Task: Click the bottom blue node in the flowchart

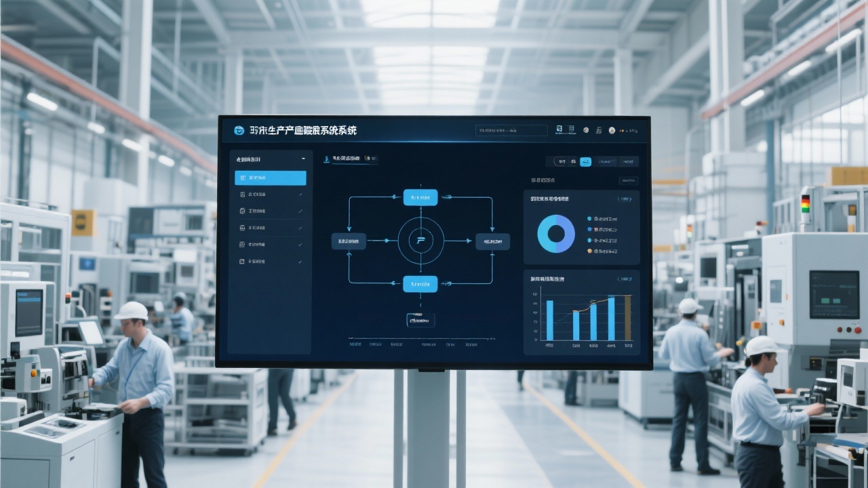Action: pos(420,284)
